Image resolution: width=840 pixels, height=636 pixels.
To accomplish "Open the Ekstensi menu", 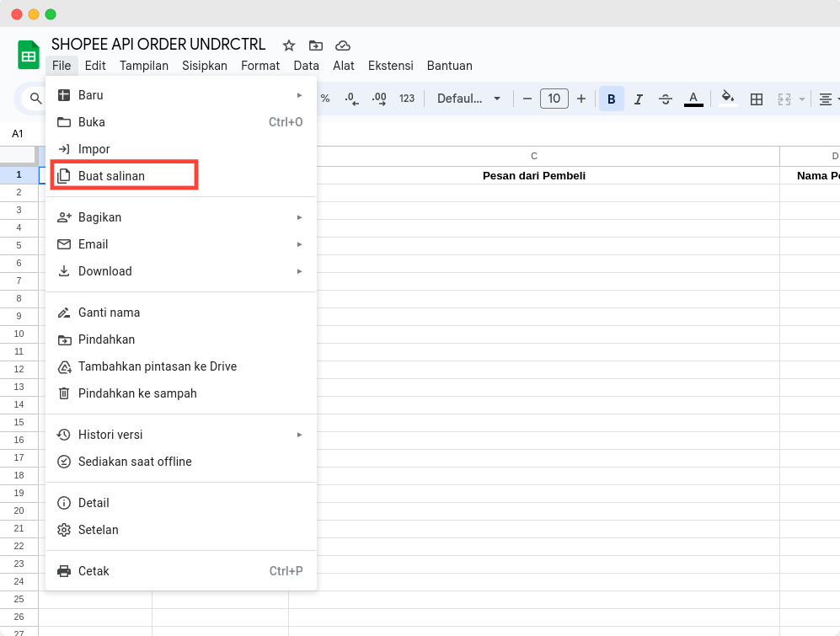I will [391, 66].
